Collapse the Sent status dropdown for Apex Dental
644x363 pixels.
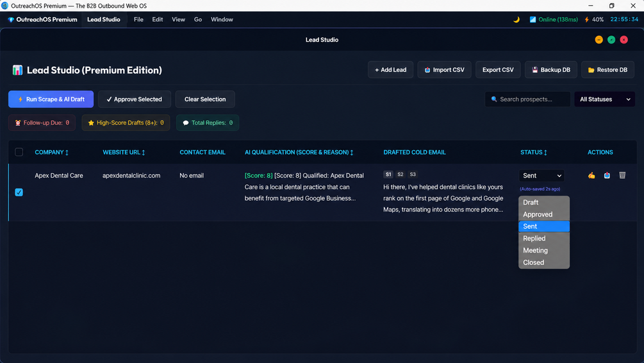[x=541, y=176]
